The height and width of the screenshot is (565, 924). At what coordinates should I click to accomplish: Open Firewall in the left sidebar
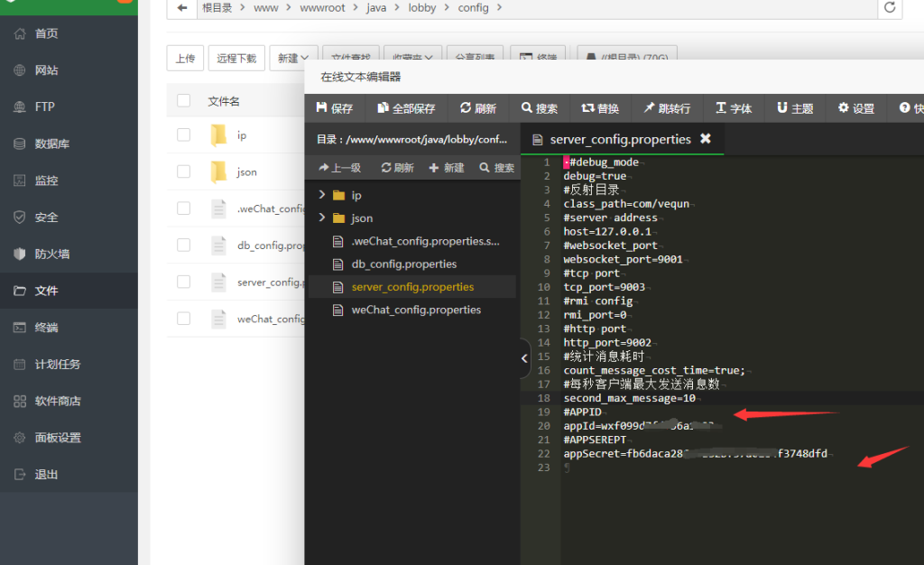pyautogui.click(x=51, y=254)
